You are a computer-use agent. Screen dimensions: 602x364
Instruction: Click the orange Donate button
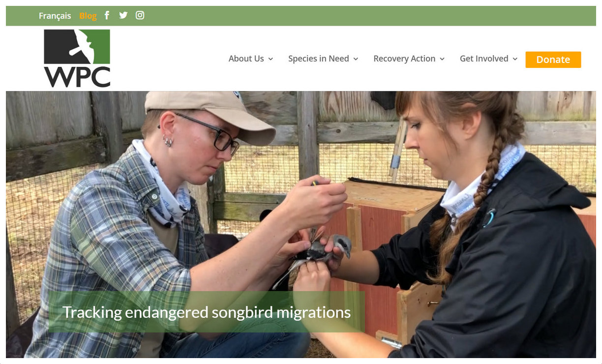click(x=553, y=60)
